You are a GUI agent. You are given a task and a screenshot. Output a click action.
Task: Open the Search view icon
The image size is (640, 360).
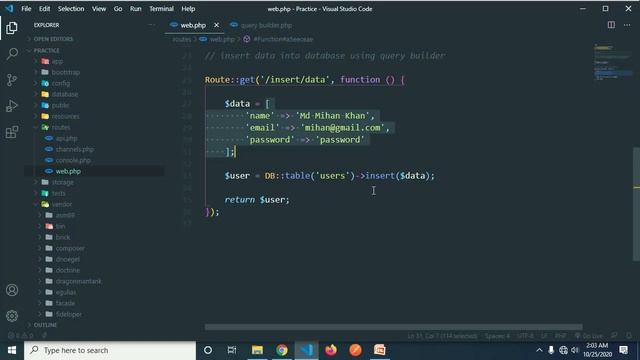[x=12, y=53]
